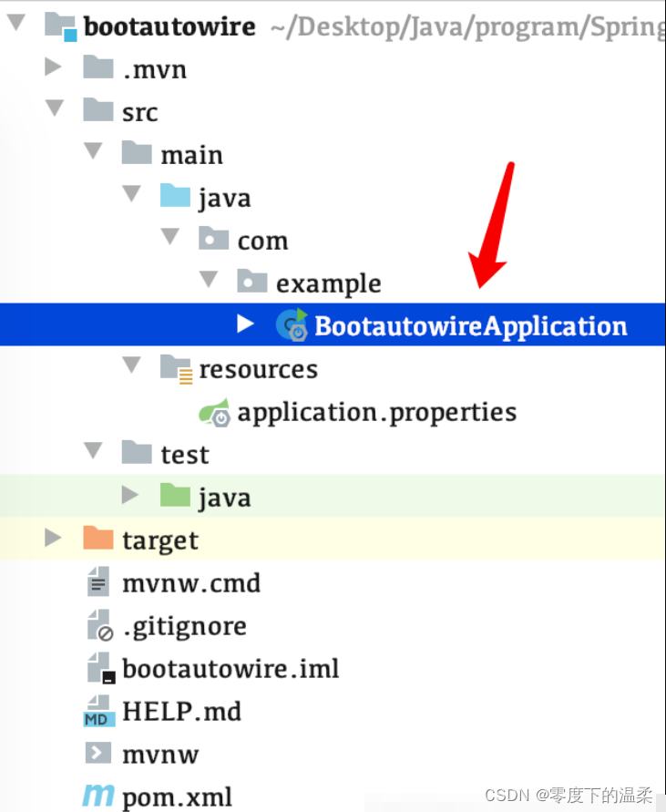
Task: Select the java label under main
Action: (225, 199)
